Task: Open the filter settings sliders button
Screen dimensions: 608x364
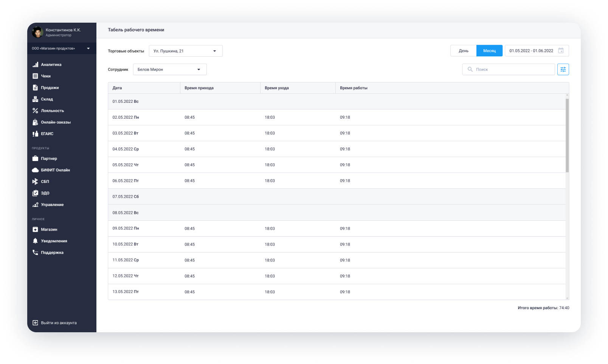Action: pyautogui.click(x=563, y=69)
